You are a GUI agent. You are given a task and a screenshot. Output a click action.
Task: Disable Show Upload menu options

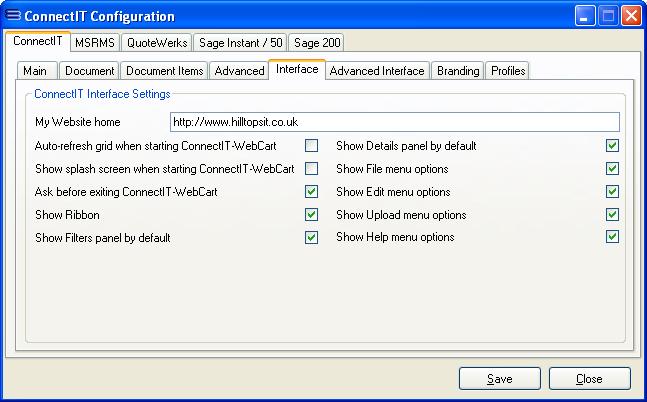613,215
